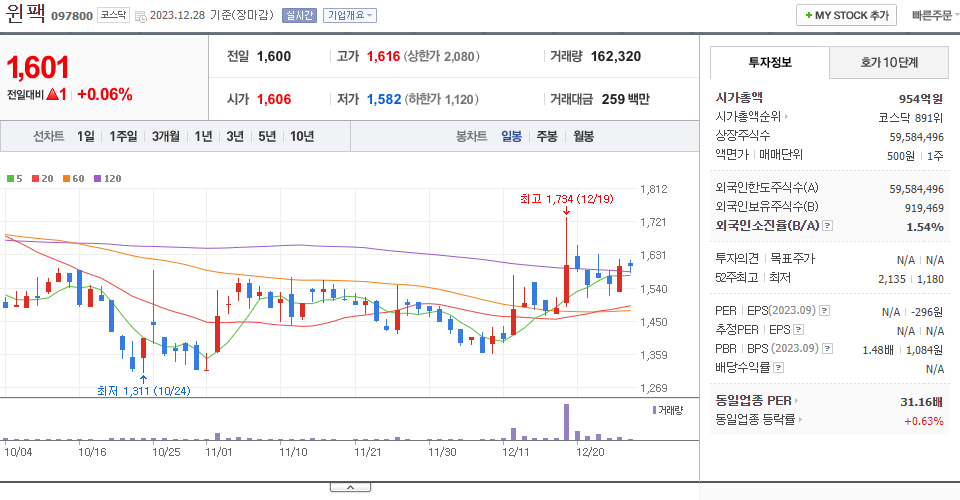Open help icon next to 추정PER EPS

click(x=798, y=330)
